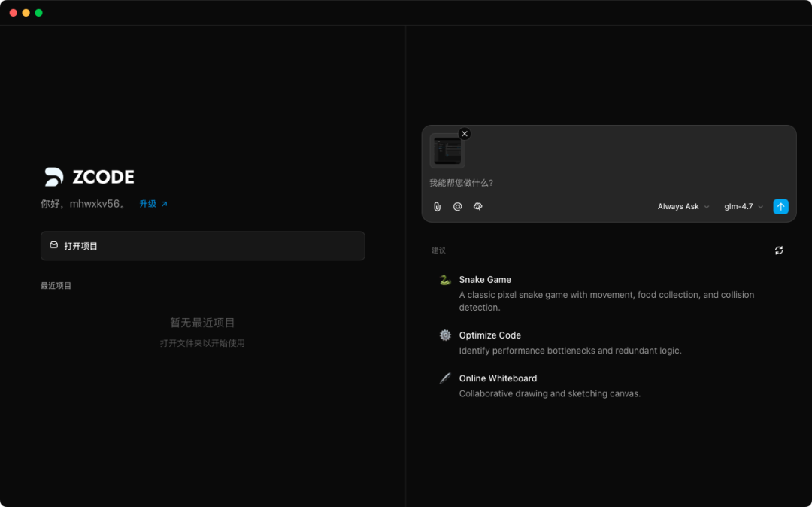Screen dimensions: 812x507
Task: Choose the Optimize Code suggestion
Action: 489,335
